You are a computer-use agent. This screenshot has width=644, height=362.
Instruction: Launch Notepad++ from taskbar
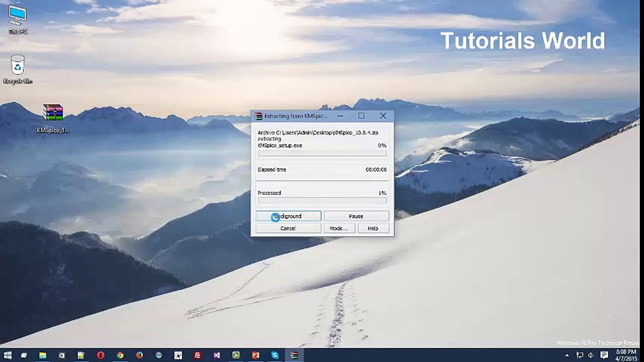(x=81, y=355)
